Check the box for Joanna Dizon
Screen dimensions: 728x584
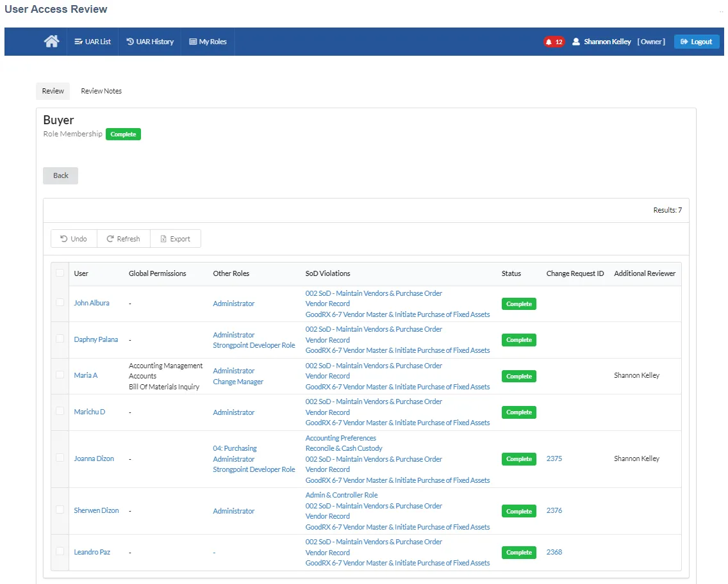[60, 458]
